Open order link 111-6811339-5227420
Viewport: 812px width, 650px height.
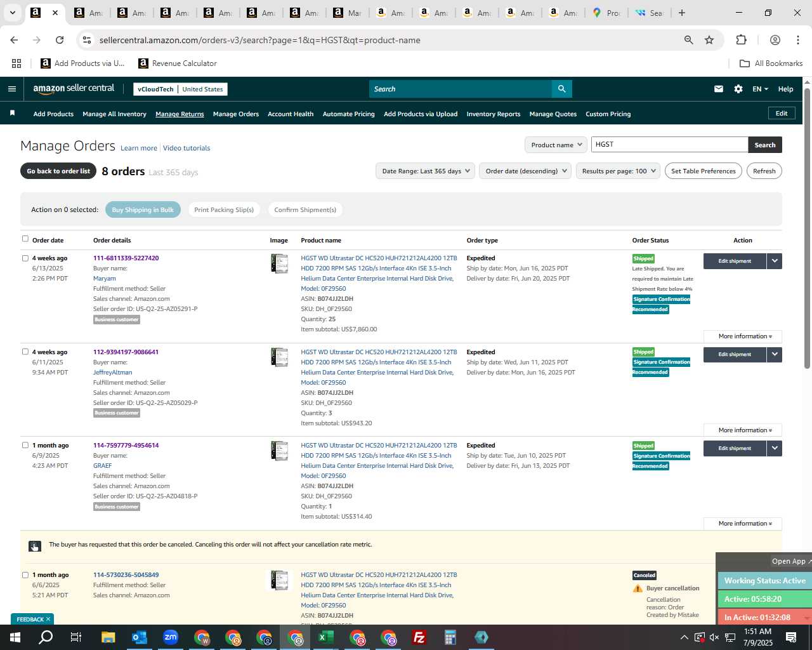tap(126, 258)
